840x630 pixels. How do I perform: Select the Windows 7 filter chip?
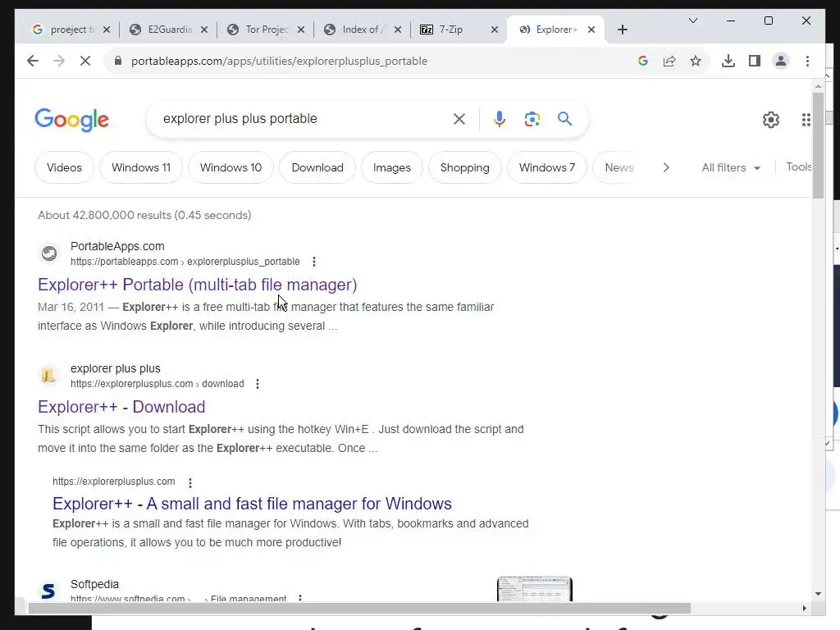(547, 167)
